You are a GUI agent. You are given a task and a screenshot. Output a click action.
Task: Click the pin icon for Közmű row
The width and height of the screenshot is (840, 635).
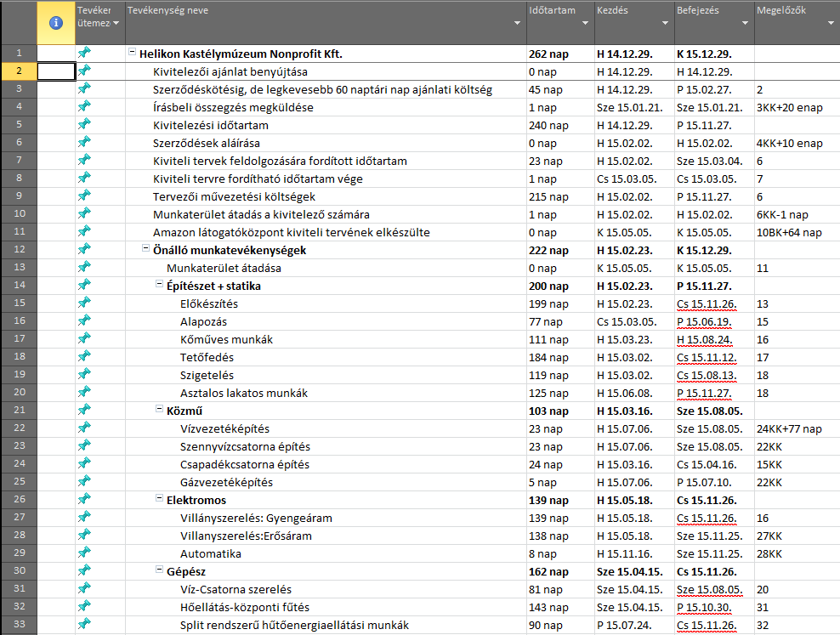[x=84, y=410]
